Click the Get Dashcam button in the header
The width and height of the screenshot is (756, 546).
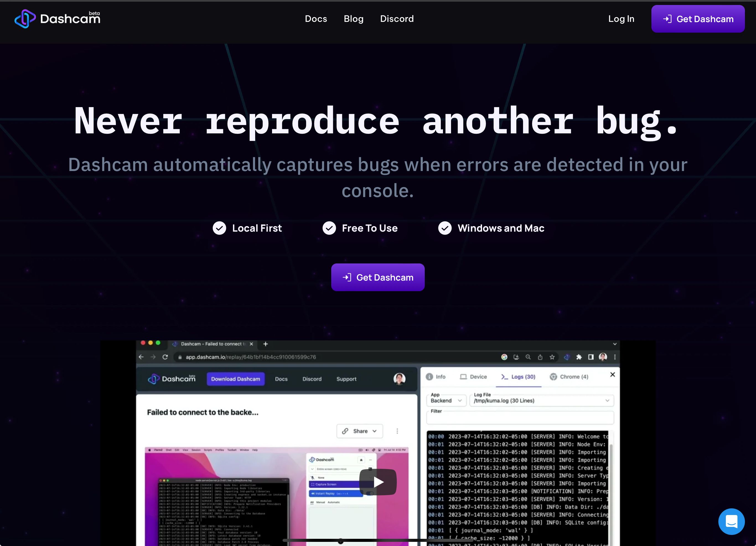coord(698,19)
